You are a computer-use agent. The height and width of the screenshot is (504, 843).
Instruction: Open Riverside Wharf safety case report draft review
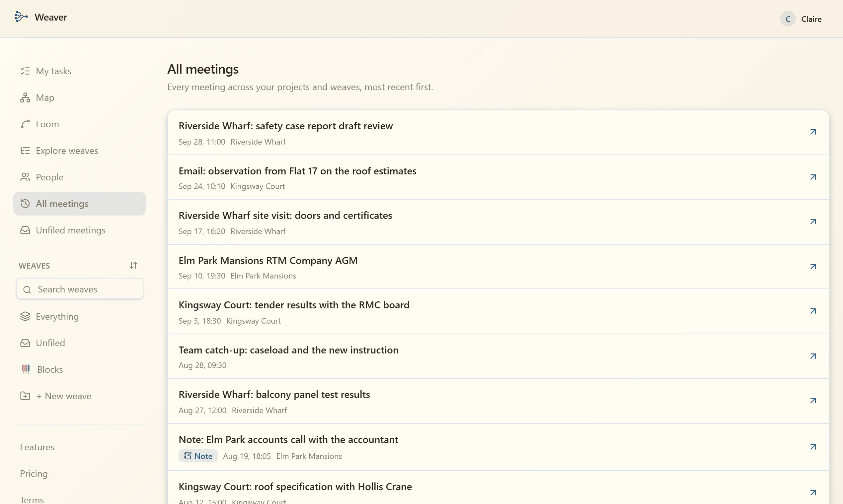click(x=285, y=126)
